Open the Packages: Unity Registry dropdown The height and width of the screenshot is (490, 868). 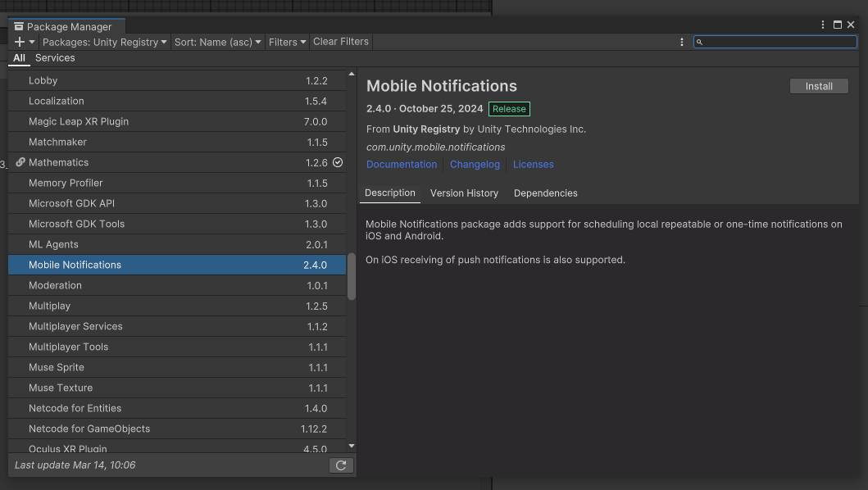(105, 42)
